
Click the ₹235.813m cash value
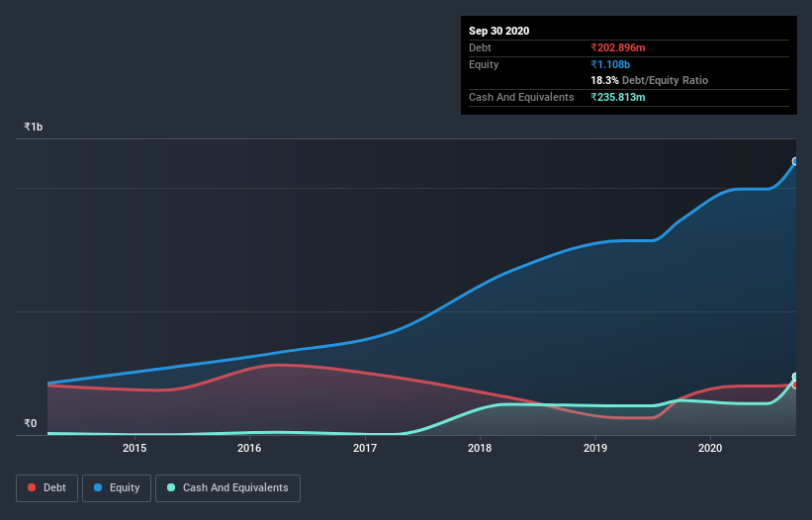[618, 97]
